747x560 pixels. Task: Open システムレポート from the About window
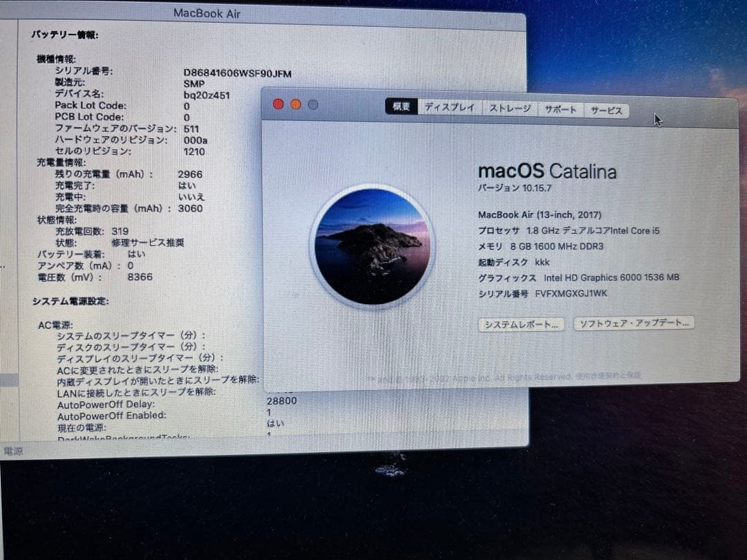521,323
